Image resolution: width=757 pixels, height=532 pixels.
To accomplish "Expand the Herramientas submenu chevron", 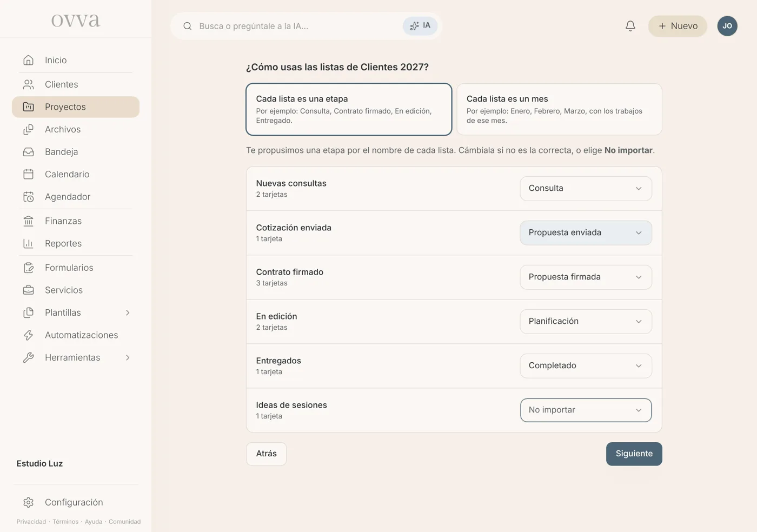I will [128, 357].
